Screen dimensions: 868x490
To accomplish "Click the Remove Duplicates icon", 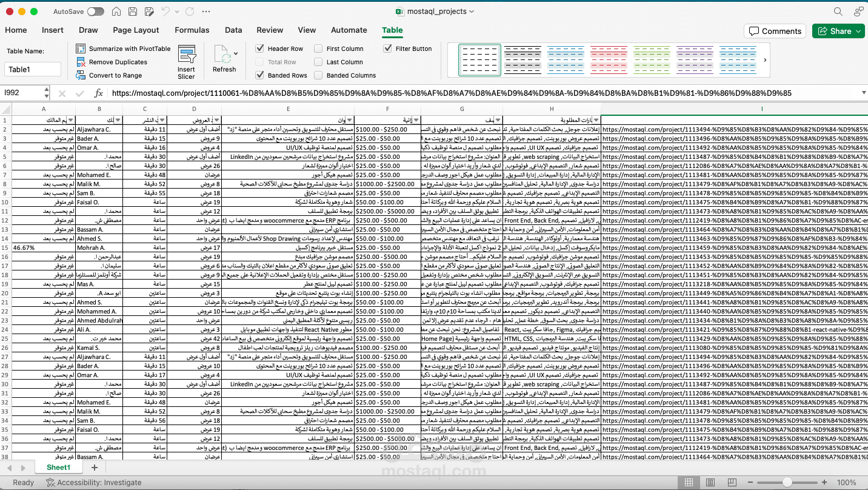I will 81,62.
